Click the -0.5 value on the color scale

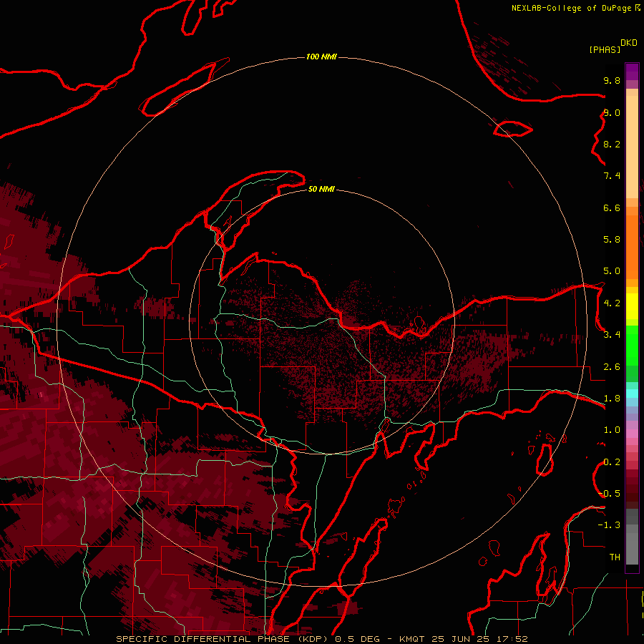[x=609, y=494]
